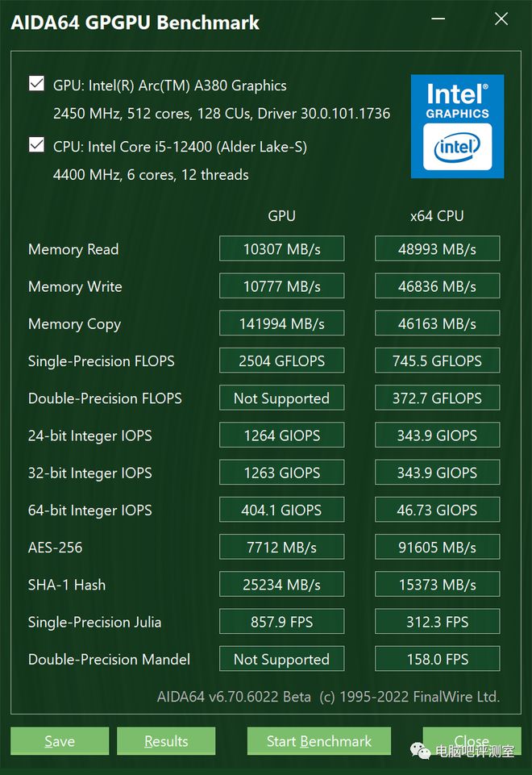Click GPU Single-Precision Julia FPS box
532x775 pixels.
281,622
